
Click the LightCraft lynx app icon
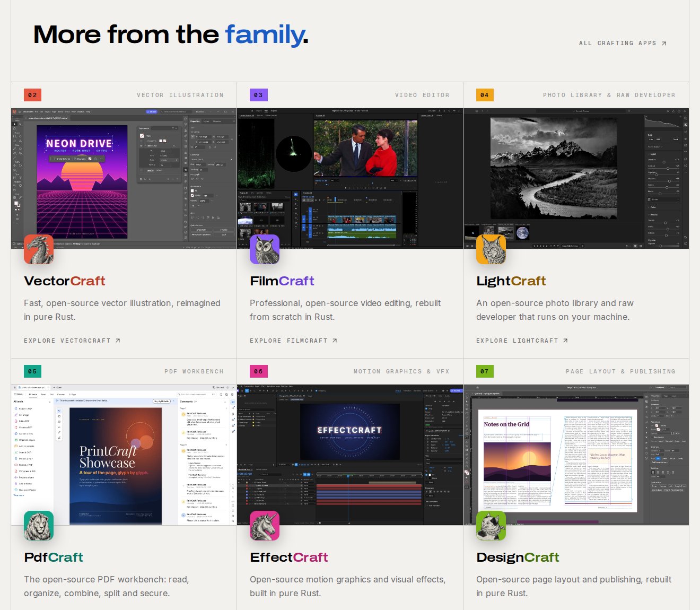pos(491,249)
